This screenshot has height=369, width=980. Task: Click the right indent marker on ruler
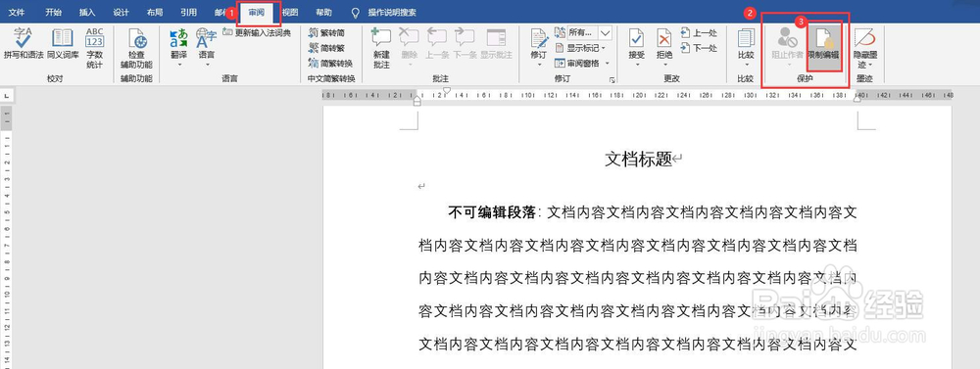857,99
